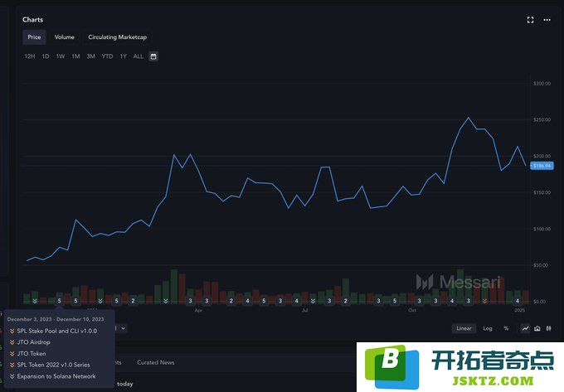Click the $300.00 axis label
The image size is (564, 392).
(542, 84)
